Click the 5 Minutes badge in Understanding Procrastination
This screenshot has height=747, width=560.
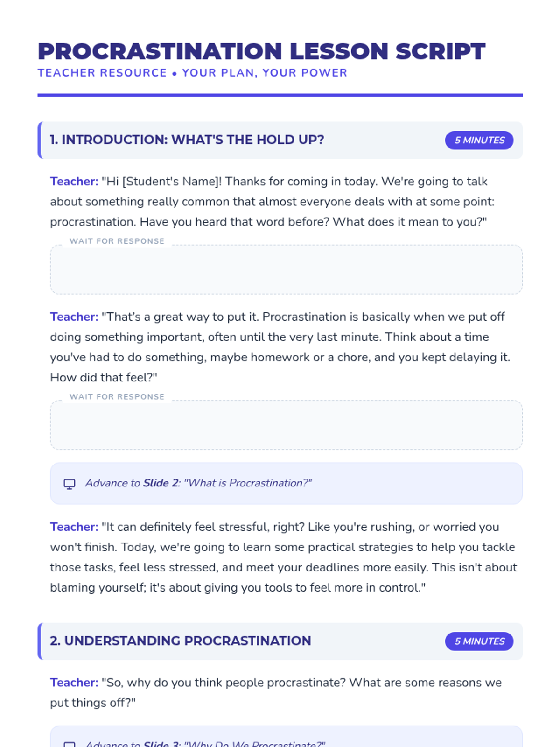(479, 641)
